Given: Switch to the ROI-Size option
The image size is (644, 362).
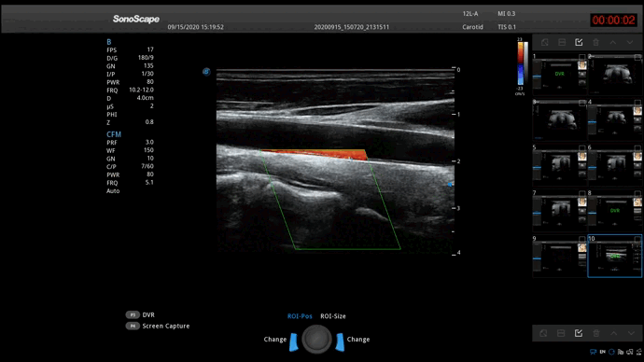Looking at the screenshot, I should click(x=333, y=316).
